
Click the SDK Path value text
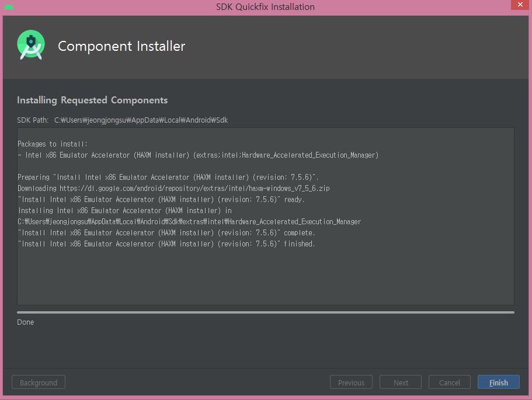tap(141, 120)
